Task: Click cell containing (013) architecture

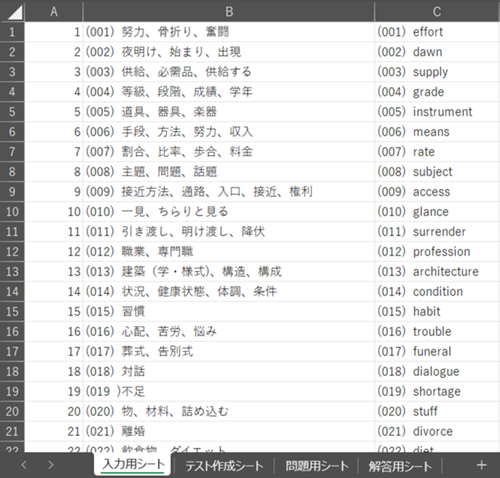Action: (x=437, y=271)
